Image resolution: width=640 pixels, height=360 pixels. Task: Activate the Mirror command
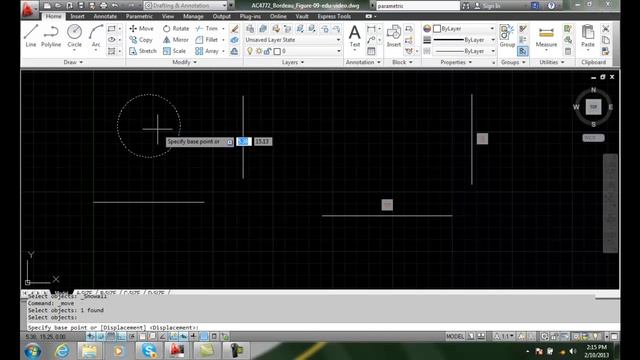[176, 40]
